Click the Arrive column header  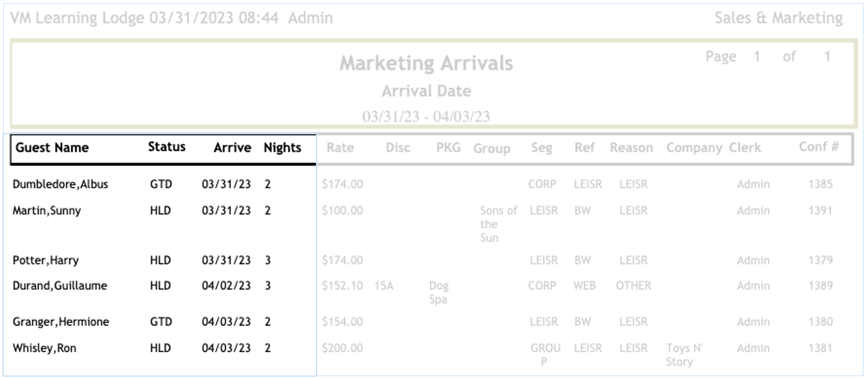[x=232, y=148]
